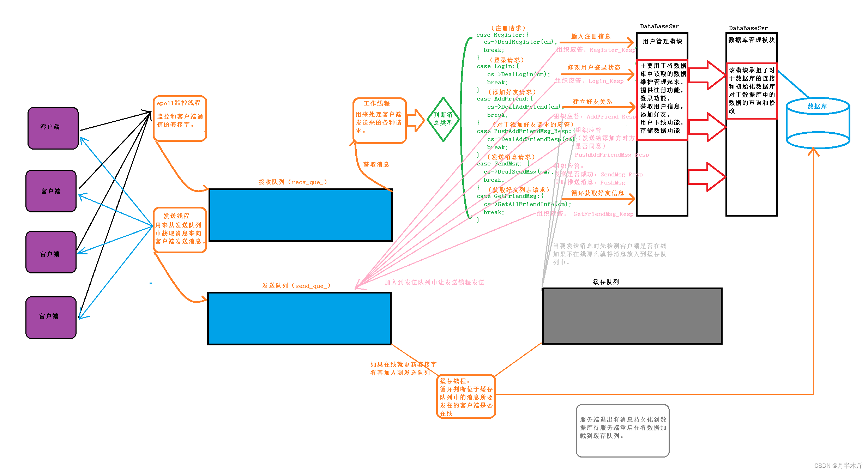The width and height of the screenshot is (868, 472).
Task: Click the red description box in 用户管理模块
Action: tap(662, 100)
